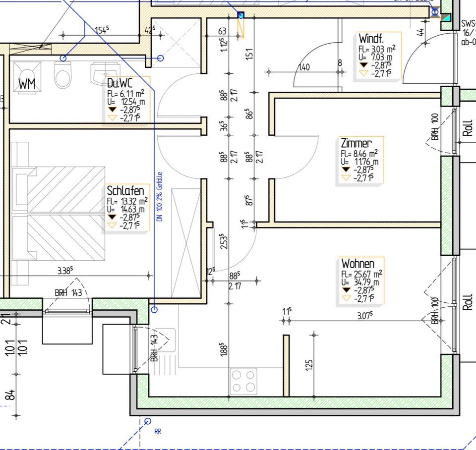Click the Windf. room label
476x450 pixels.
pyautogui.click(x=371, y=39)
